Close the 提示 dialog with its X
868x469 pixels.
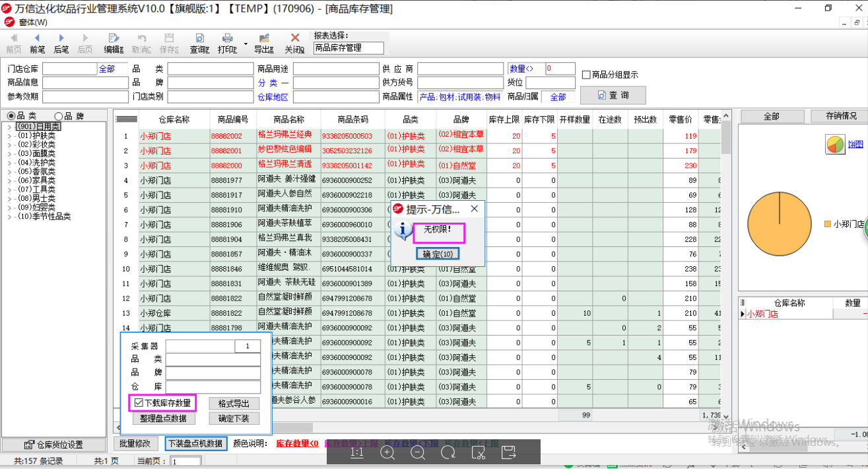click(474, 209)
